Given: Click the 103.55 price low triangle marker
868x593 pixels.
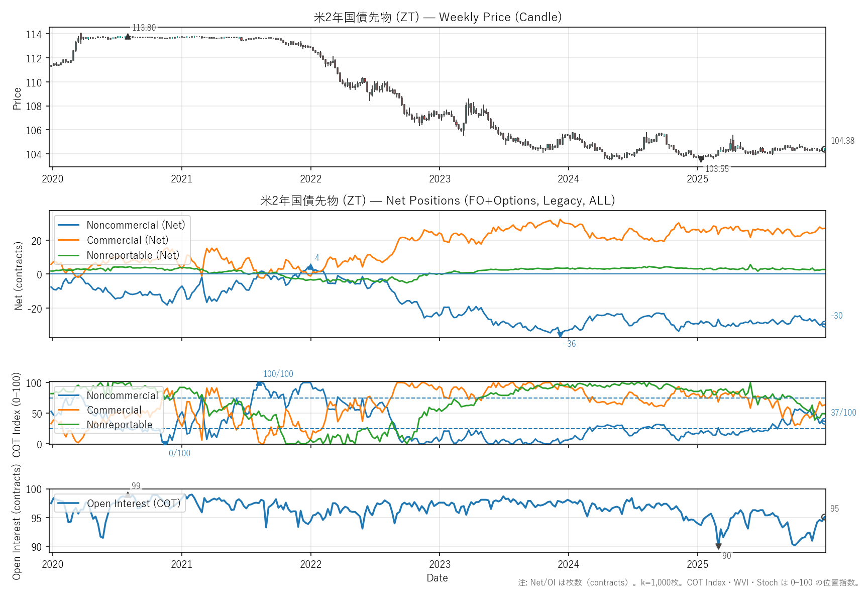Looking at the screenshot, I should [701, 159].
